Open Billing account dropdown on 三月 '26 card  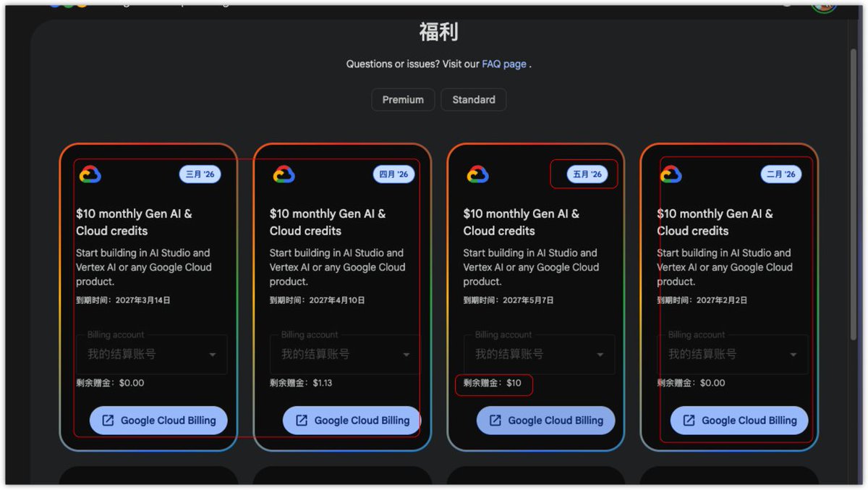152,354
